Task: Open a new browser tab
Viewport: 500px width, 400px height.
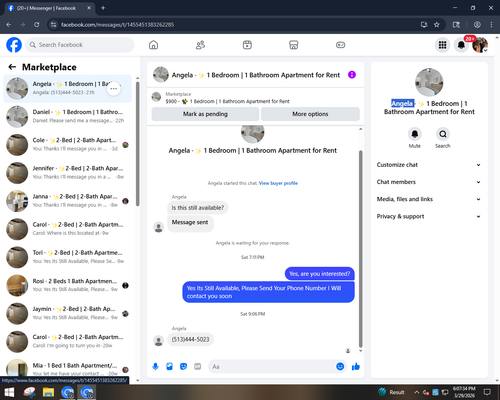Action: pos(103,8)
